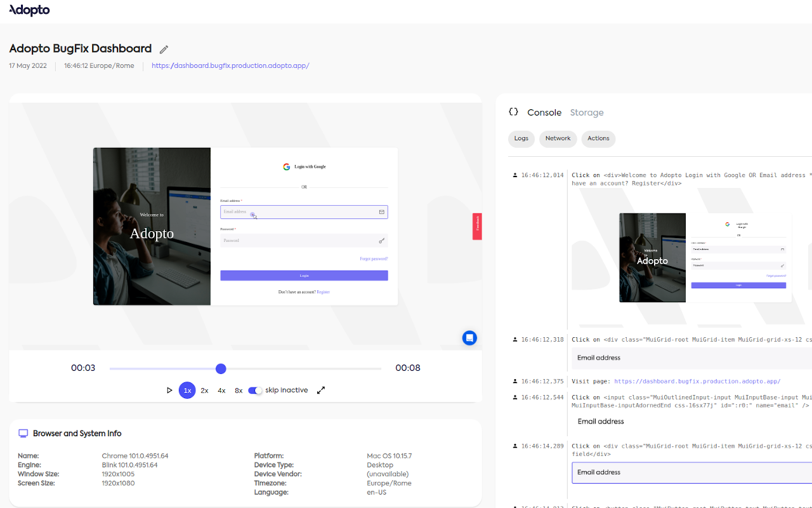This screenshot has height=508, width=812.
Task: Select 1x playback speed
Action: (x=187, y=391)
